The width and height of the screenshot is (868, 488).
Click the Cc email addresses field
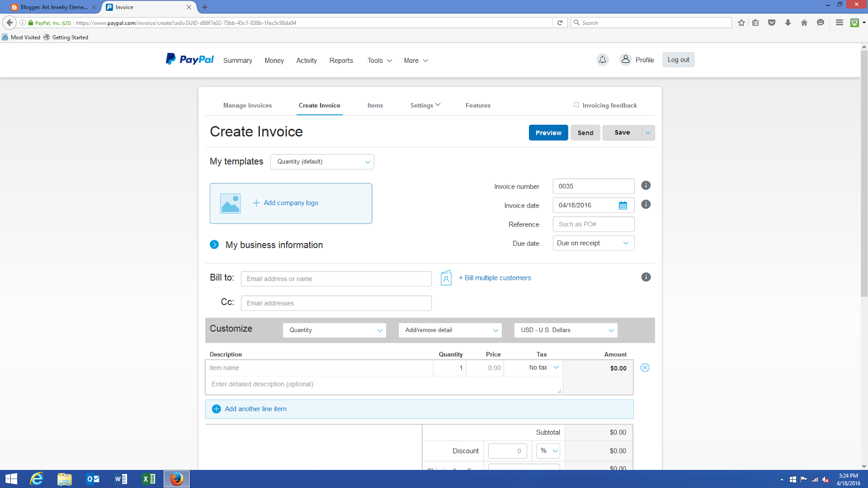point(336,303)
